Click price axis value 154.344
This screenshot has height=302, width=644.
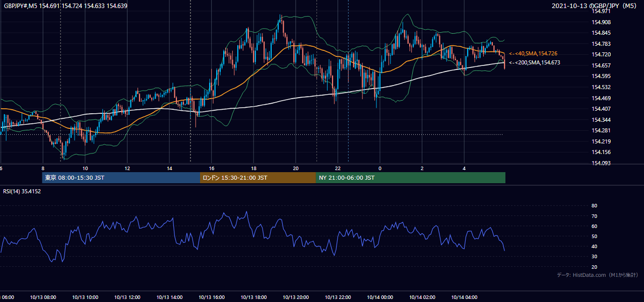click(601, 120)
